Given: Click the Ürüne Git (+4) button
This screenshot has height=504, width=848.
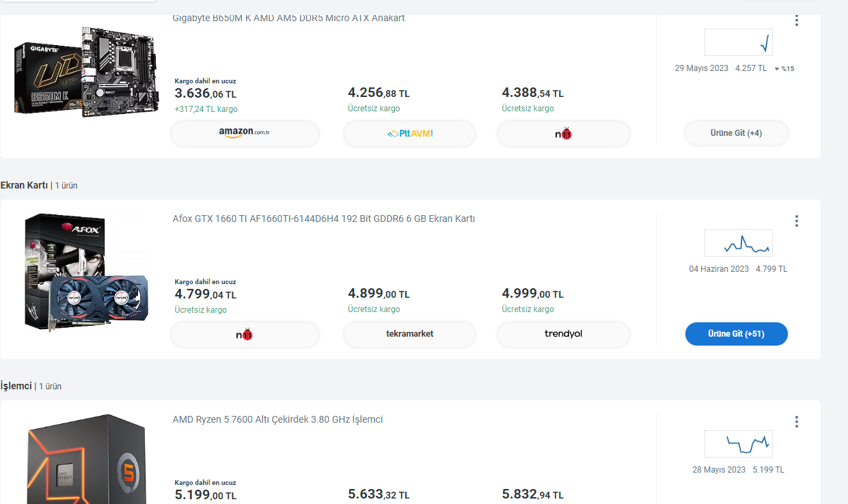Looking at the screenshot, I should pos(736,133).
